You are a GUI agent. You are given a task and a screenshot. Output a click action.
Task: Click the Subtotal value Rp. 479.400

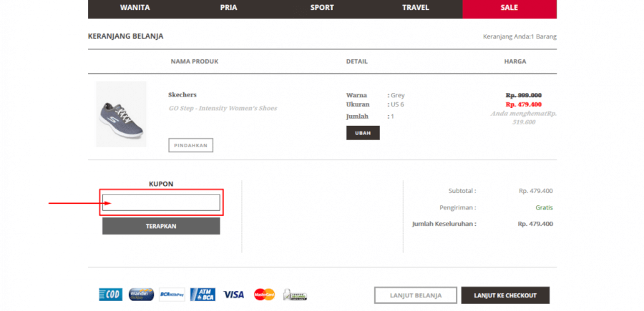pos(535,191)
